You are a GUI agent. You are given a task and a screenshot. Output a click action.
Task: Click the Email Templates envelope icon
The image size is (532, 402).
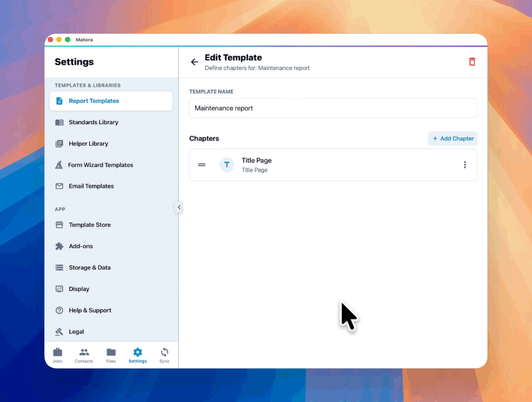pyautogui.click(x=59, y=186)
